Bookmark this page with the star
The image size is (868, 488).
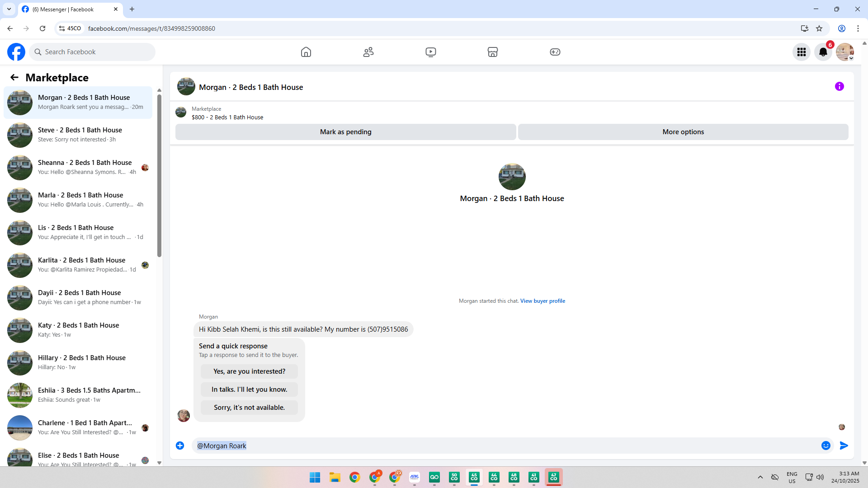(819, 28)
